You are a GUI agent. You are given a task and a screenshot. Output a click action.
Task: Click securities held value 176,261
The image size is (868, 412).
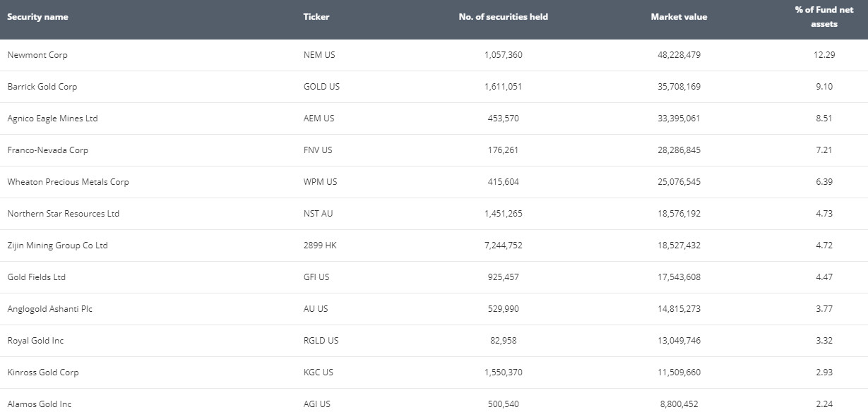[x=504, y=150]
